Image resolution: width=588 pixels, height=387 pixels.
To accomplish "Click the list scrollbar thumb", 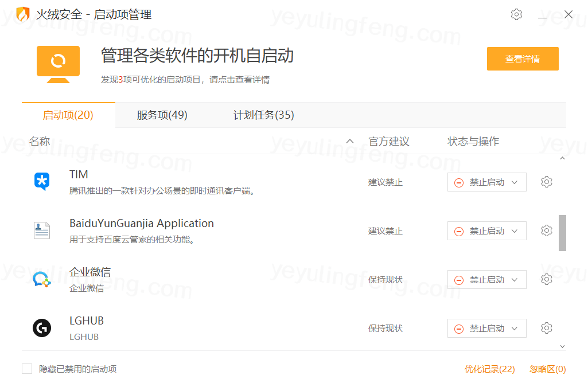I will (562, 233).
